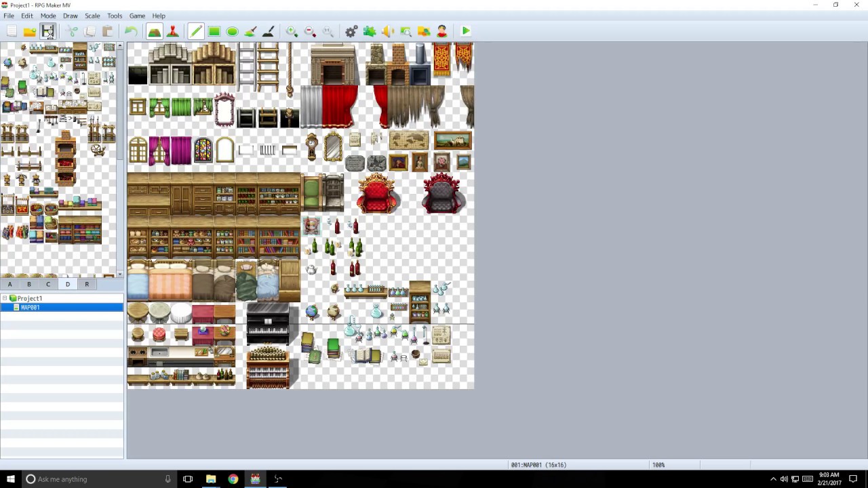The width and height of the screenshot is (868, 488).
Task: Click the Zoom Out magnifier icon
Action: [x=310, y=31]
